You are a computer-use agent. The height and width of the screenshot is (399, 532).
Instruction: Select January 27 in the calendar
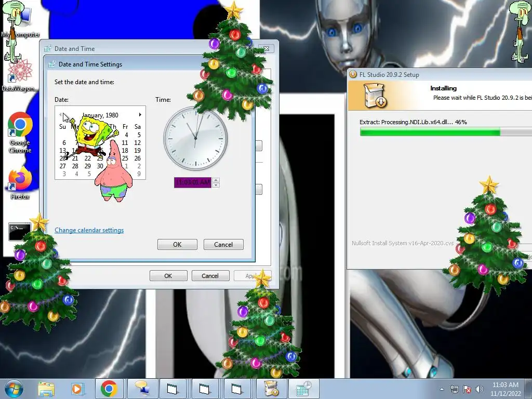pos(63,166)
